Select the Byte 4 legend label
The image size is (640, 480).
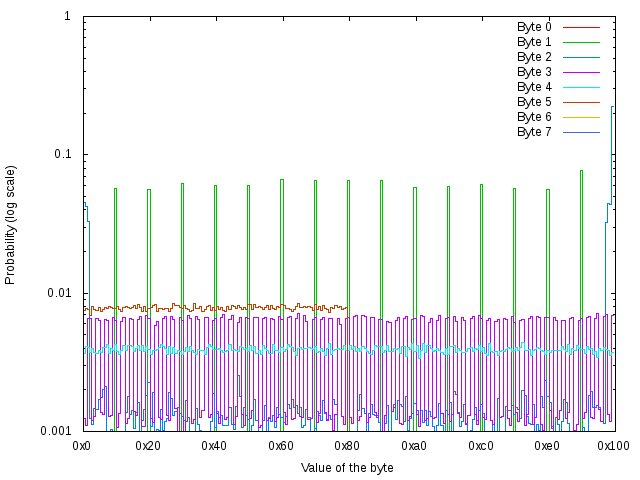point(534,87)
